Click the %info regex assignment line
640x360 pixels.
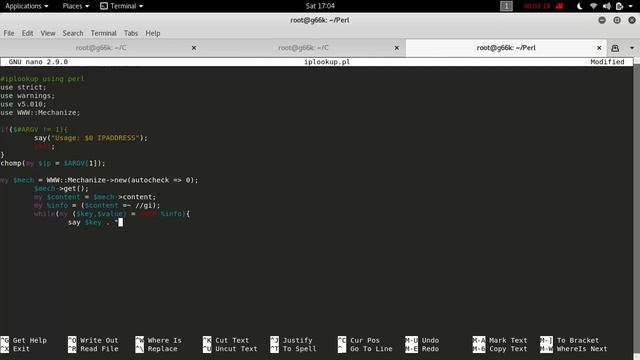point(97,205)
